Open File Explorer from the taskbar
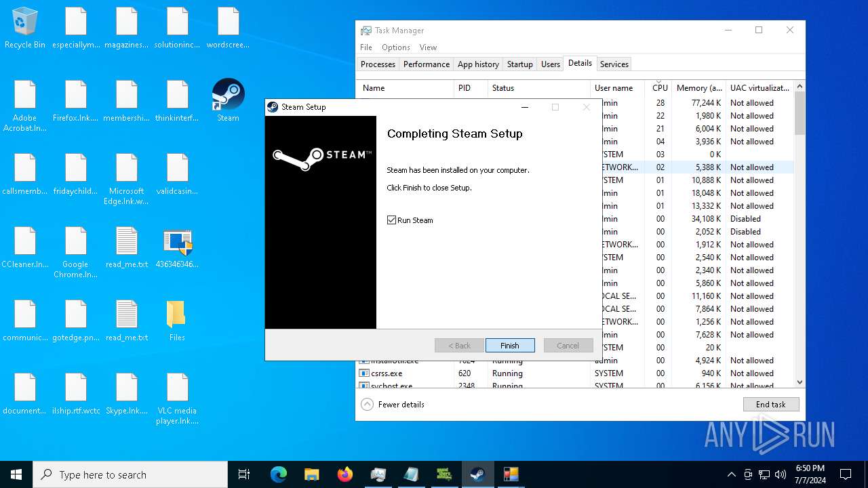868x488 pixels. click(311, 474)
